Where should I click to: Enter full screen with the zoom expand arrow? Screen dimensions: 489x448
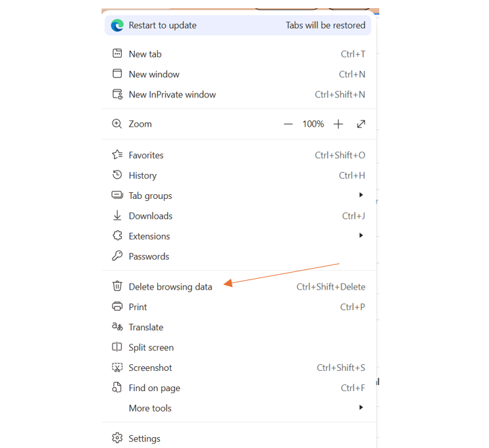coord(361,124)
